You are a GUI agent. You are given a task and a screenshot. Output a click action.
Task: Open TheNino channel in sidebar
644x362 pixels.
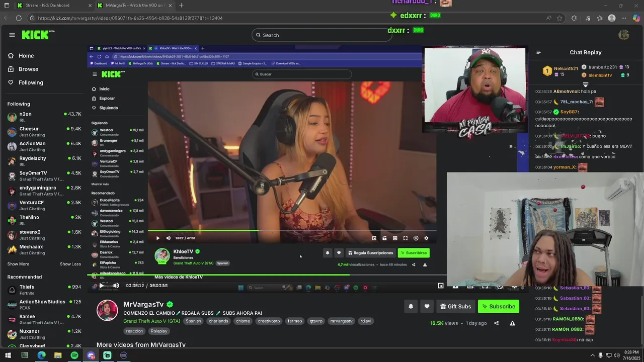pos(44,220)
